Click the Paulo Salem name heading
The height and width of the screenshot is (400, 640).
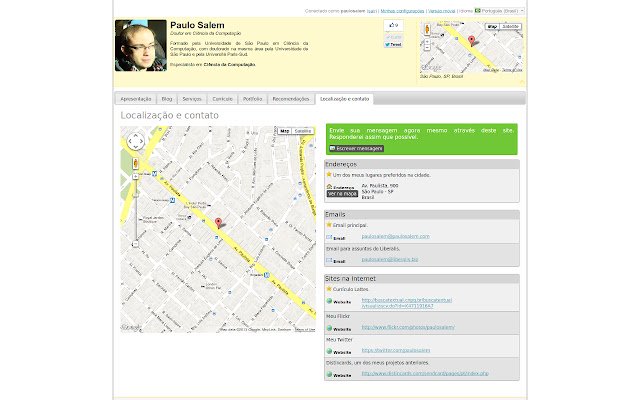point(197,25)
